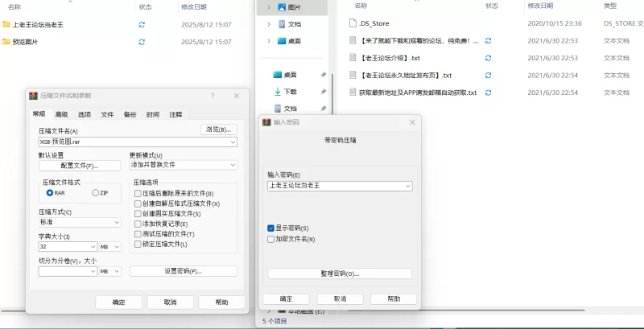Switch to the 注释 tab
This screenshot has height=329, width=644.
pos(175,114)
